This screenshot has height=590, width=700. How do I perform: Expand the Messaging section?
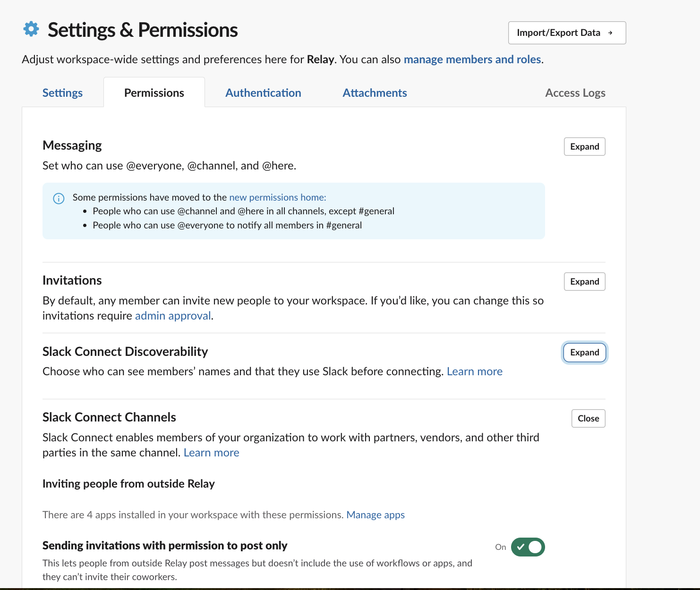tap(584, 146)
